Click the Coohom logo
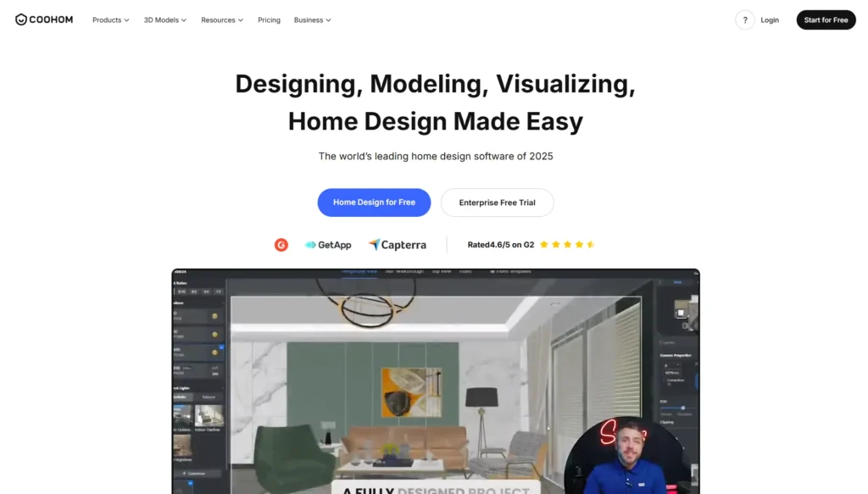This screenshot has width=868, height=494. tap(44, 20)
